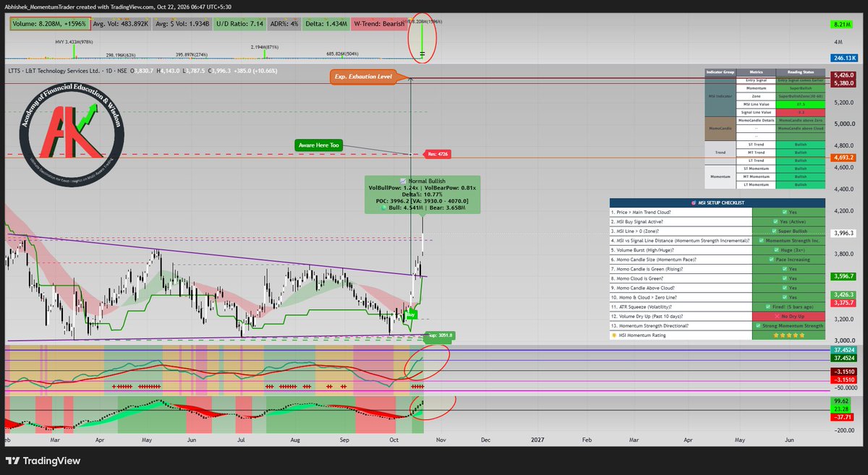The width and height of the screenshot is (868, 475).
Task: Click the orange 4,693.2 price label
Action: tap(844, 157)
